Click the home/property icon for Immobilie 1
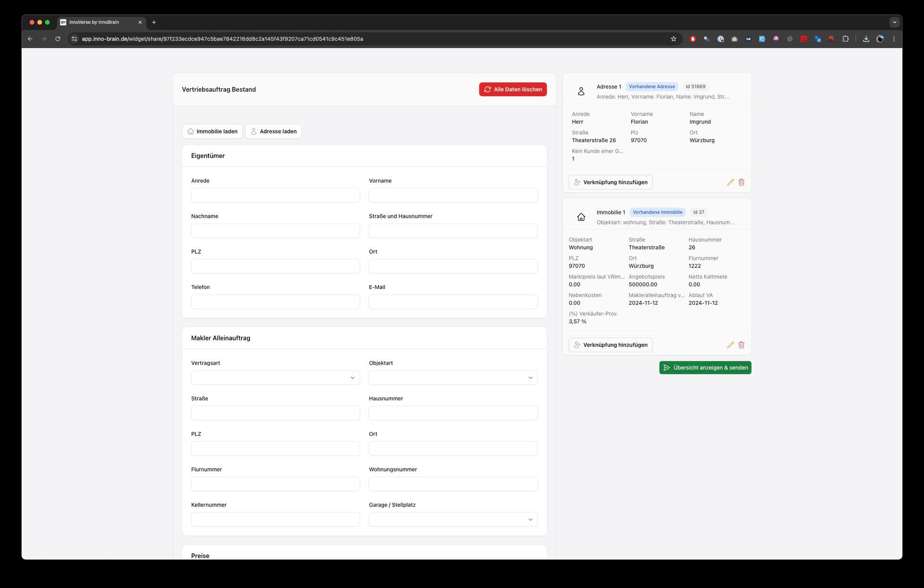The height and width of the screenshot is (588, 924). tap(580, 216)
